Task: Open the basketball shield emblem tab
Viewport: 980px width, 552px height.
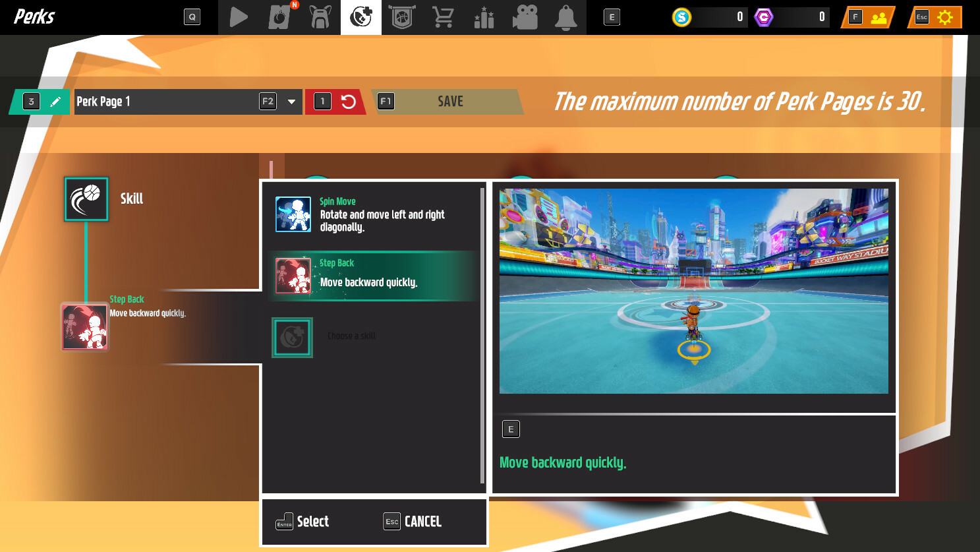Action: (x=402, y=17)
